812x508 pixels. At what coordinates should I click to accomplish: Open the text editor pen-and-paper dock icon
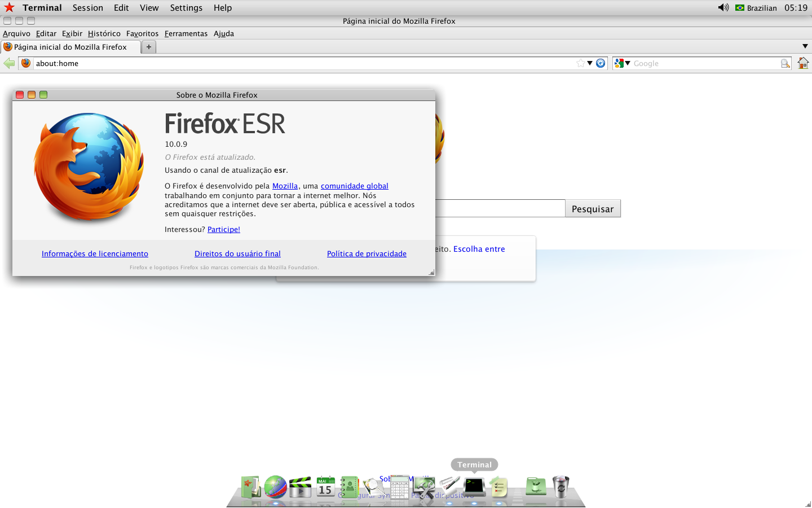tap(449, 485)
